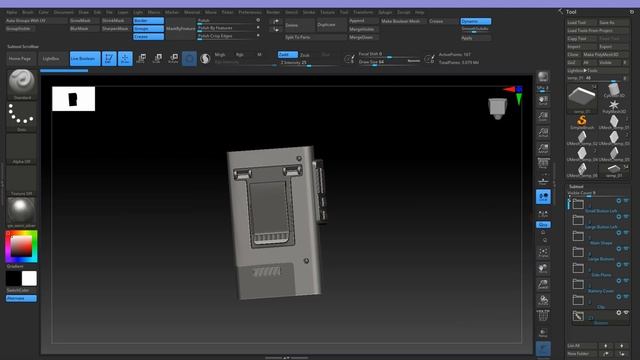640x360 pixels.
Task: Click the Load Tool button
Action: pos(581,22)
